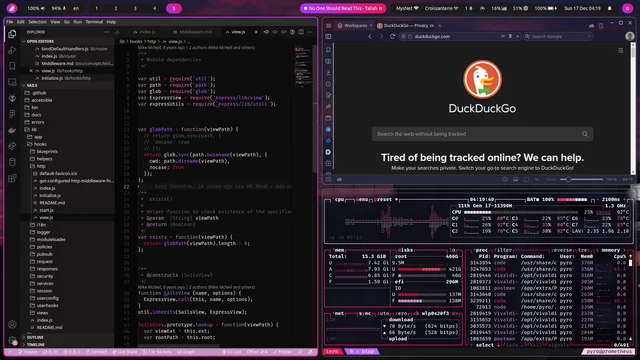Reload the DuckDuckGo page in browser
Image resolution: width=640 pixels, height=360 pixels.
coord(392,36)
